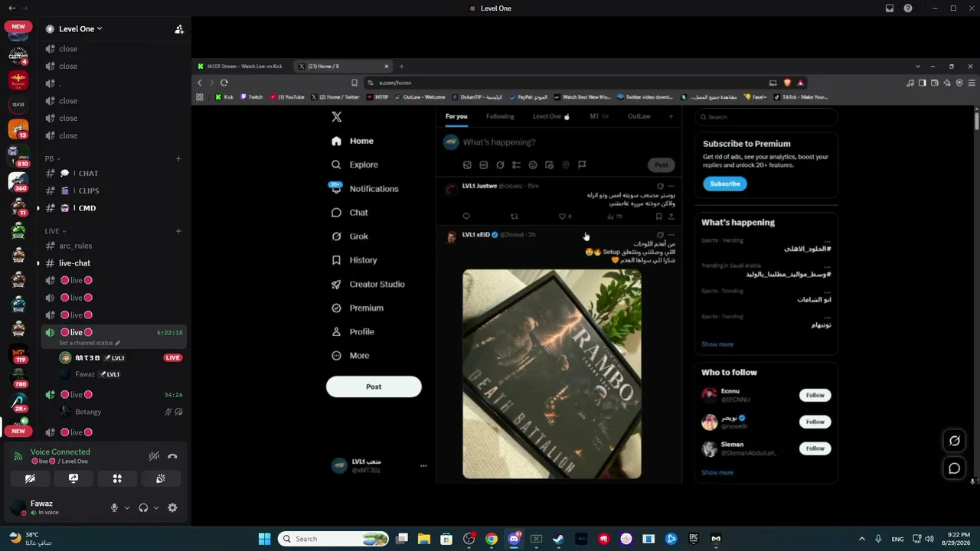Open the Profile page in X
The image size is (980, 551).
point(352,331)
